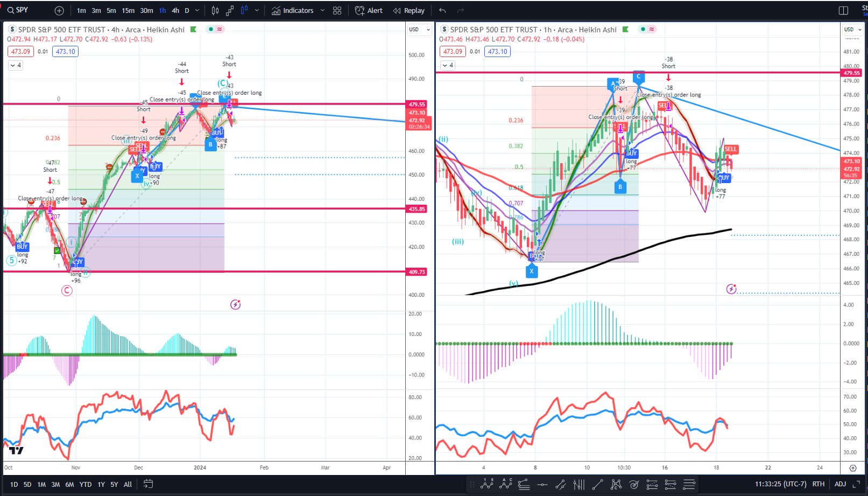Select the Fib spiral drawing tool
This screenshot has height=496, width=868.
click(x=634, y=485)
